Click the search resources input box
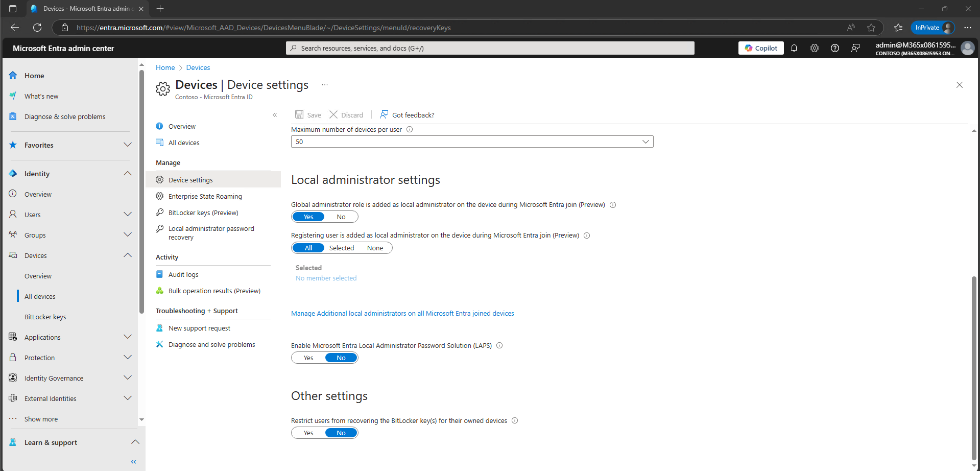The height and width of the screenshot is (471, 980). [x=490, y=48]
